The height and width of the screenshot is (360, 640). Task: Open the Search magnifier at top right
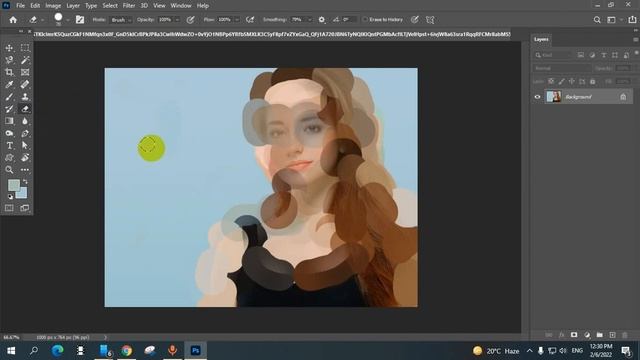(x=597, y=20)
